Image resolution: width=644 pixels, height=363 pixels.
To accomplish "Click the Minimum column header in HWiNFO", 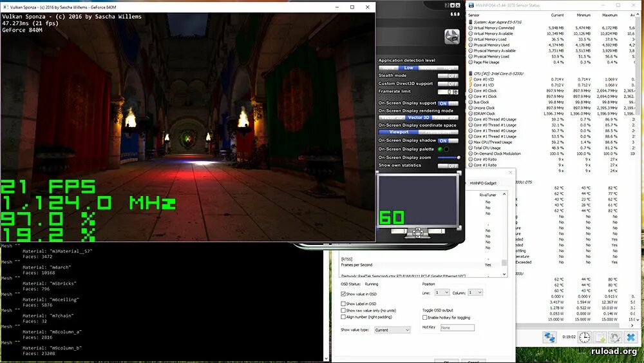I will [583, 15].
